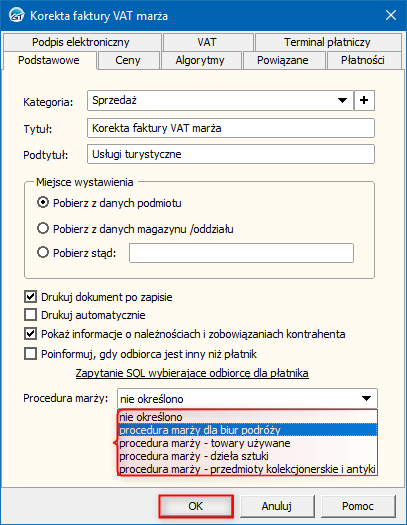Close the Korekta faktury VAT marża dialog
This screenshot has width=407, height=525.
coord(391,15)
